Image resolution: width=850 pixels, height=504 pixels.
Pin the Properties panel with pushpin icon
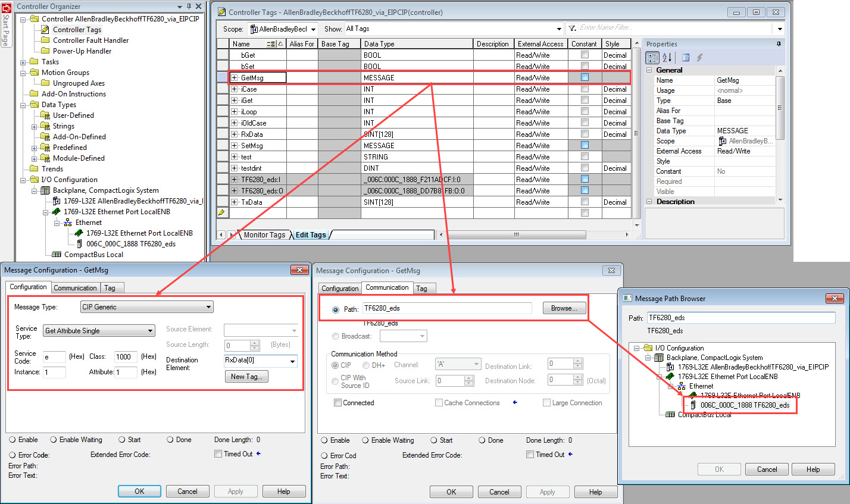coord(779,44)
